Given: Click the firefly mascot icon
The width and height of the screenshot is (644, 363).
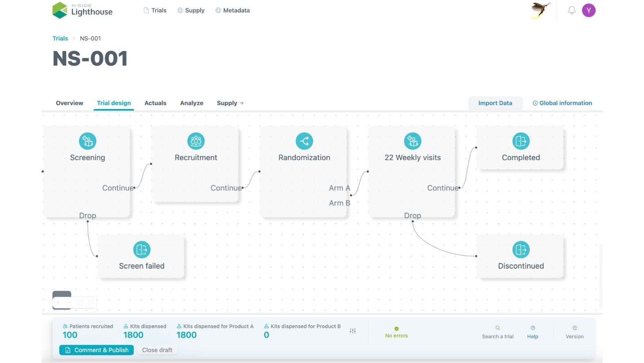Looking at the screenshot, I should pyautogui.click(x=540, y=10).
